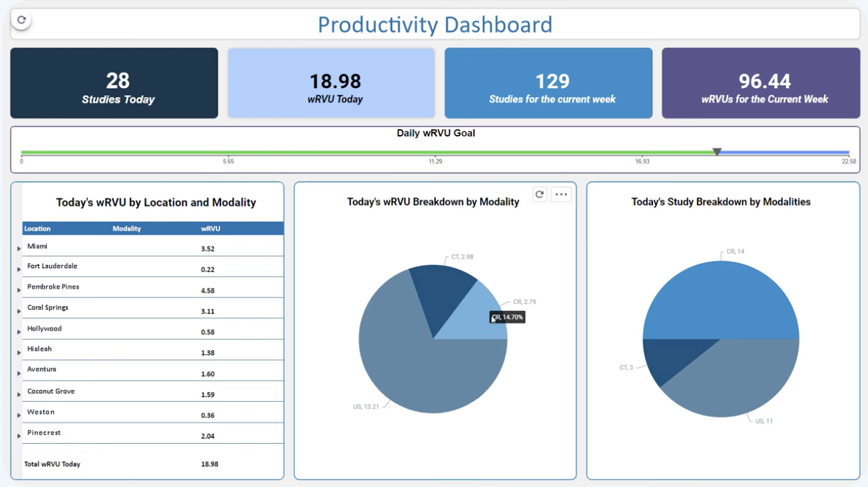The image size is (868, 487).
Task: Open the wRVUs for the Current Week card
Action: coord(761,83)
